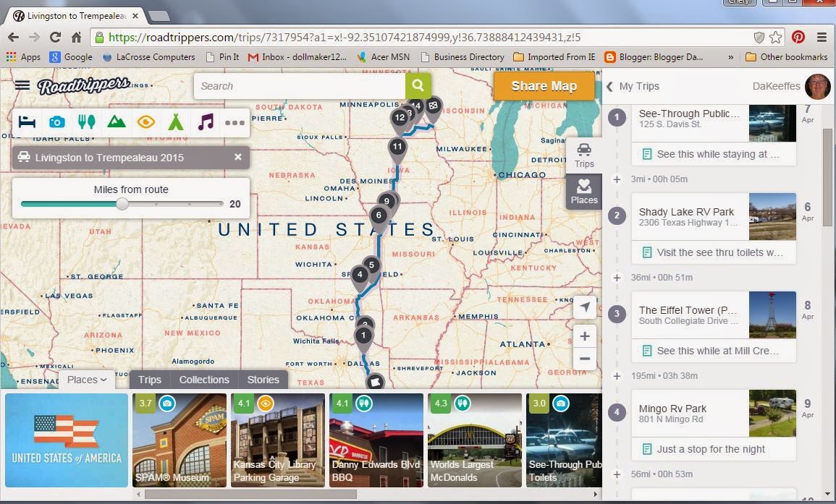Close the Livingston to Trempealeau 2015 trip bar

(x=238, y=157)
